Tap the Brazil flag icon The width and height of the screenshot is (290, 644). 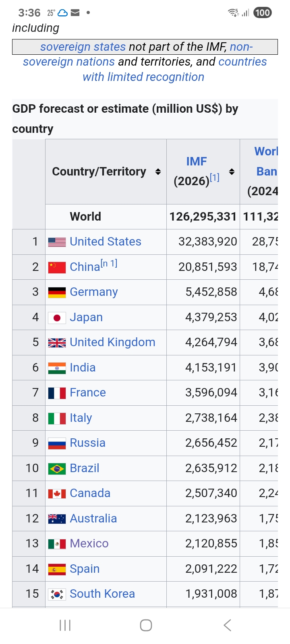click(57, 469)
